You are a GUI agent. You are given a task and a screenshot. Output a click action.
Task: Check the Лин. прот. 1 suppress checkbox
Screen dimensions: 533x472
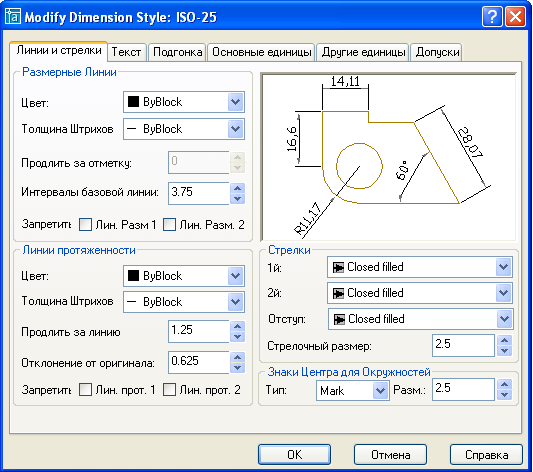85,390
